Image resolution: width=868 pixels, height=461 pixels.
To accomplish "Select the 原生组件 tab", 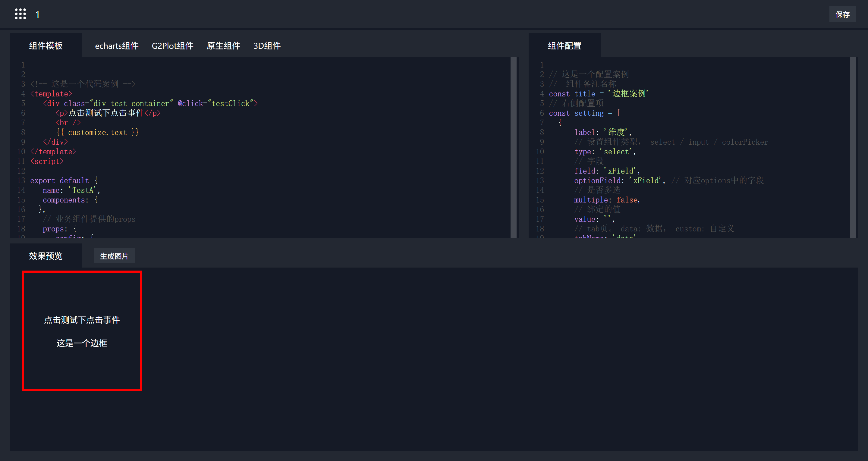I will [x=223, y=46].
